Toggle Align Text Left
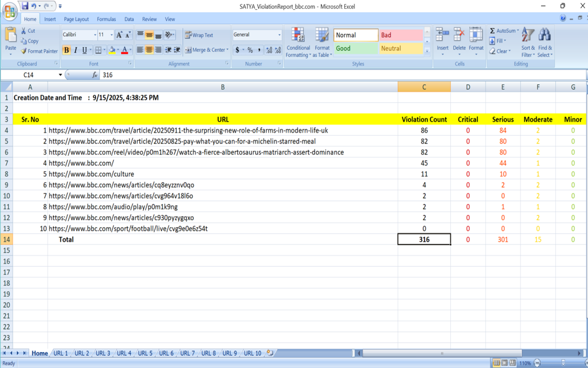Screen dimensions: 588x368 [x=141, y=50]
